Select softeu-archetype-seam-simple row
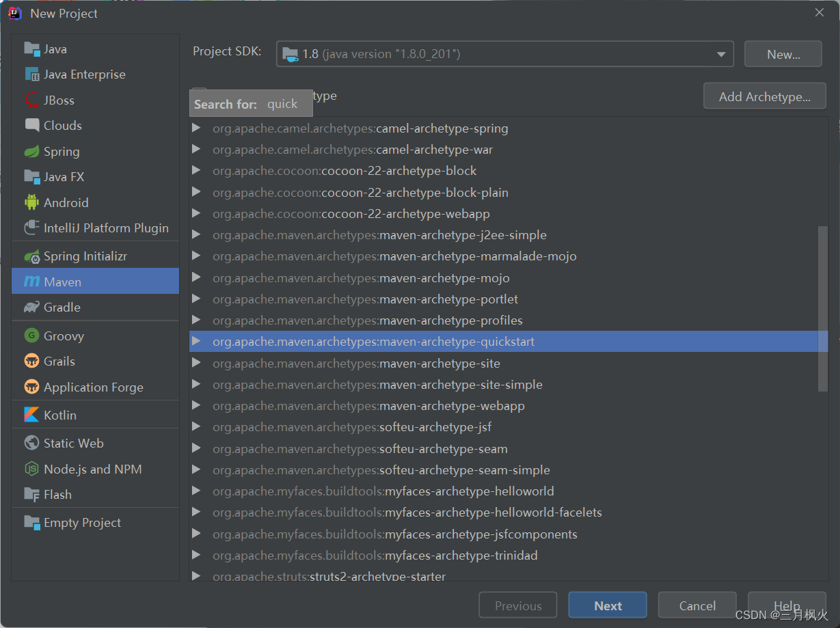 point(509,469)
